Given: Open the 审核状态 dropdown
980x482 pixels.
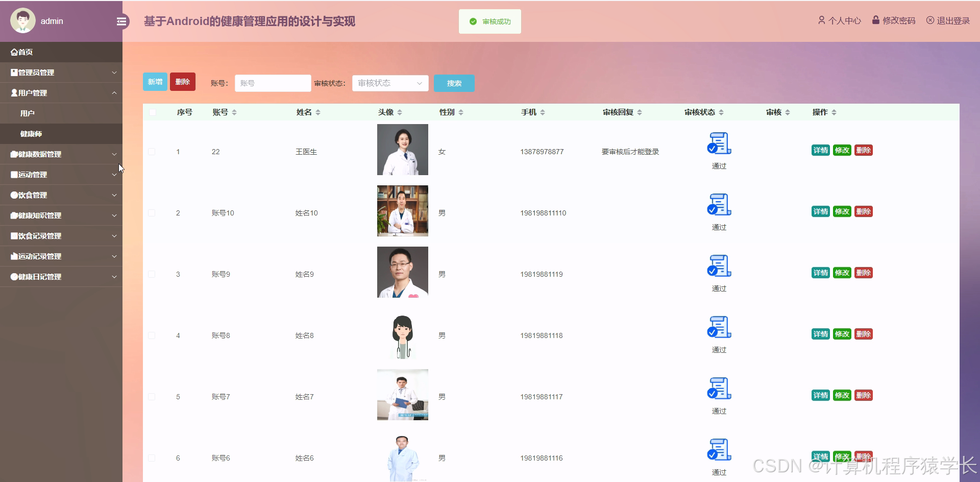Looking at the screenshot, I should 390,83.
